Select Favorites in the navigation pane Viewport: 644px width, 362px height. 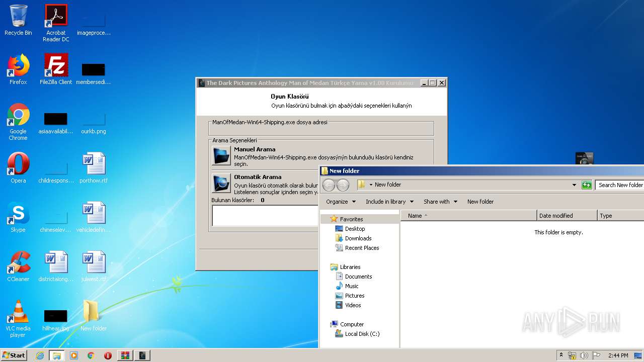click(351, 219)
